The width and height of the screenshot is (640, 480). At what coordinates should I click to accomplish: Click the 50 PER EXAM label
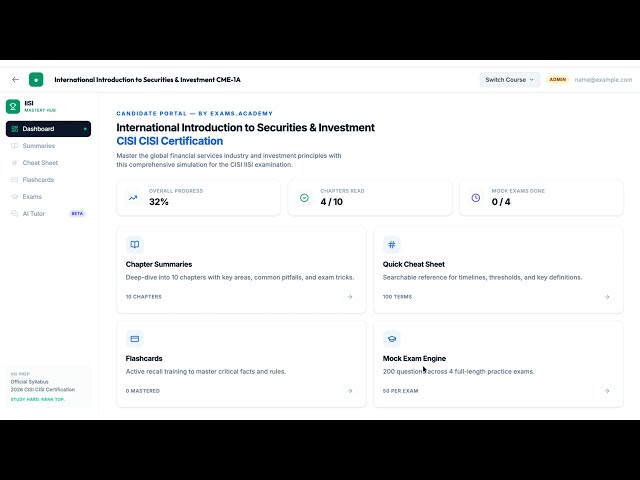pos(400,391)
